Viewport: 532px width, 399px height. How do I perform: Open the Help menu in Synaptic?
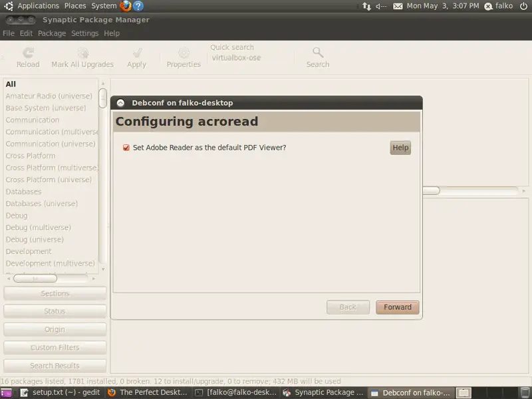coord(112,33)
